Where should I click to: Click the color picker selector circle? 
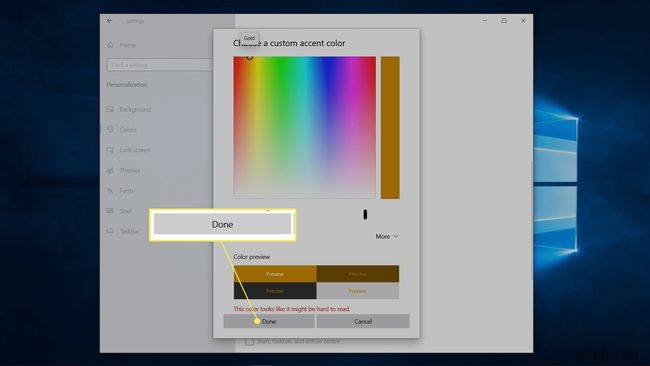tap(250, 57)
